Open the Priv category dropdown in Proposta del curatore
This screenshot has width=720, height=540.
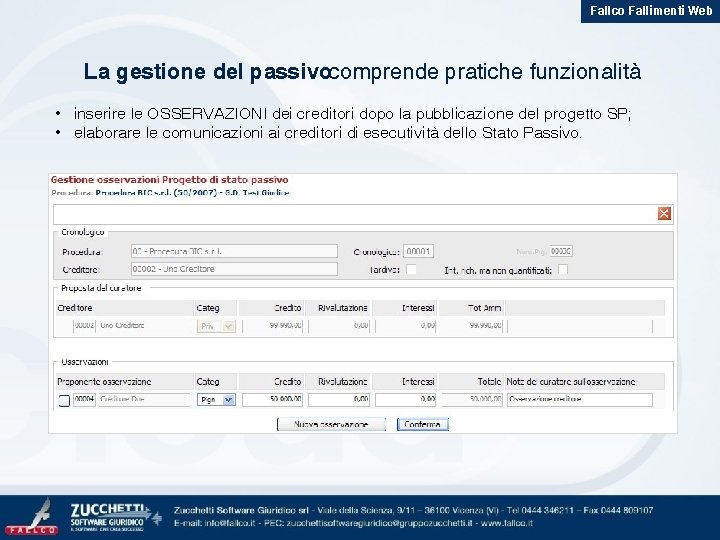coord(216,326)
